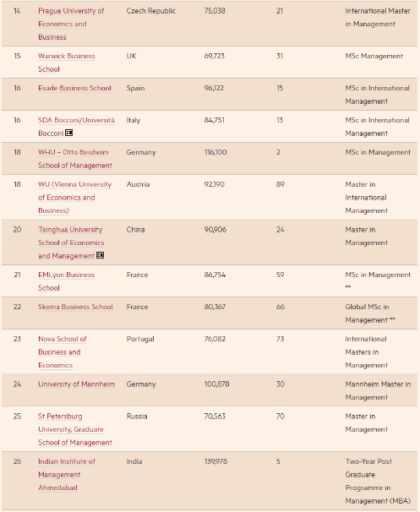Viewport: 420px width, 512px height.
Task: Click Global MSc in Management text
Action: pyautogui.click(x=369, y=313)
